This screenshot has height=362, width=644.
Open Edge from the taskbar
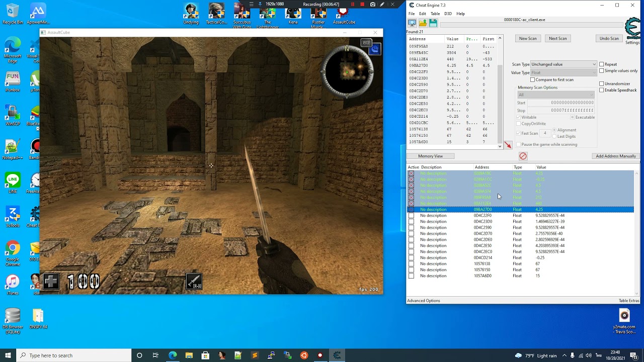[x=173, y=355]
